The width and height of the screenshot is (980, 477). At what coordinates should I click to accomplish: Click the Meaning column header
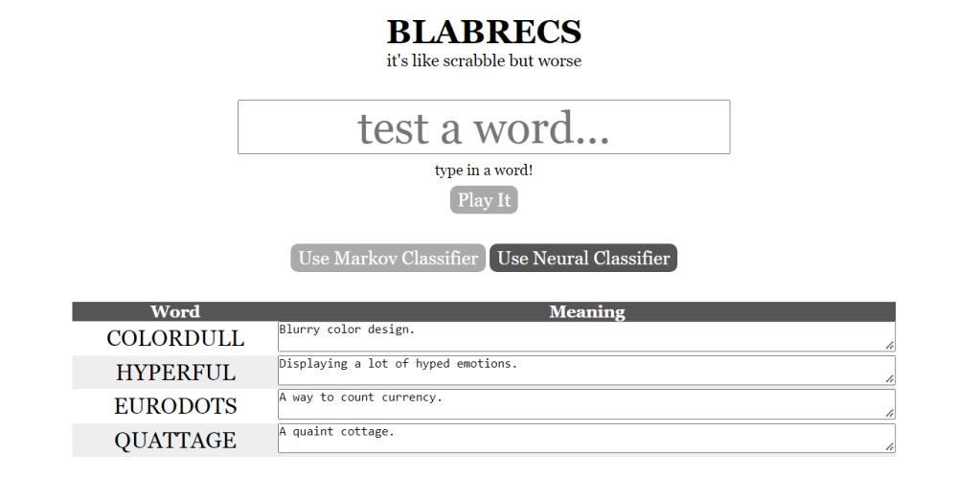(x=586, y=311)
